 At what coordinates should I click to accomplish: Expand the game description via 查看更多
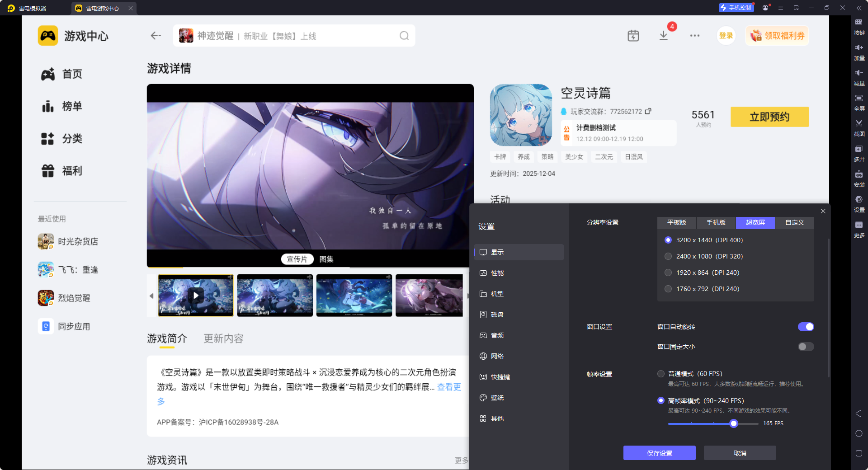click(448, 387)
